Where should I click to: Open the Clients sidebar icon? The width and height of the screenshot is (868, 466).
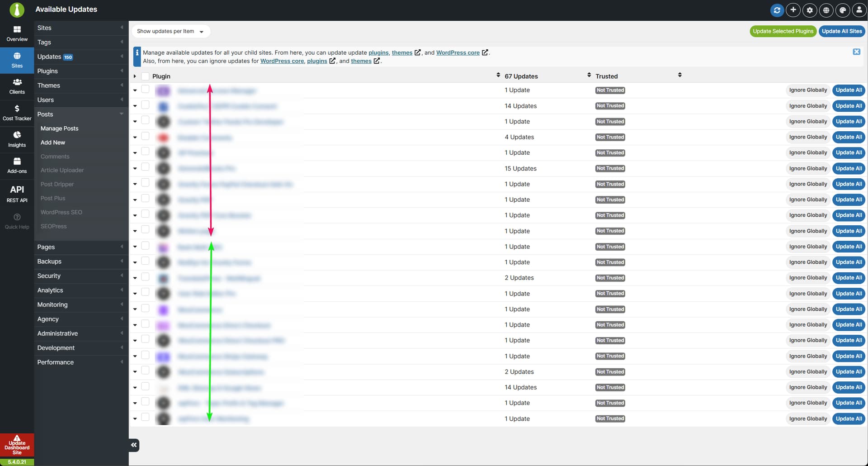17,86
